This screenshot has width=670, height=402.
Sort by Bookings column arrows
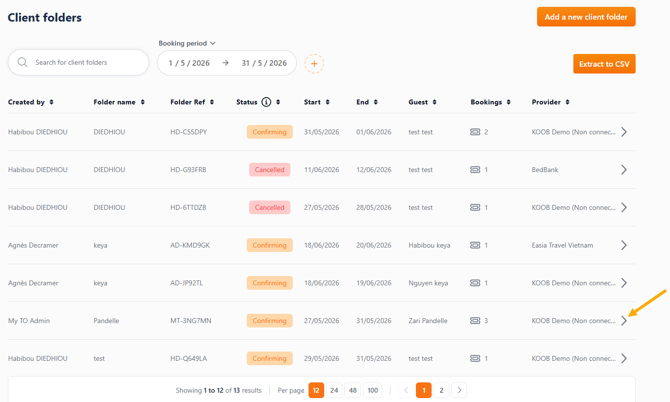(x=508, y=102)
